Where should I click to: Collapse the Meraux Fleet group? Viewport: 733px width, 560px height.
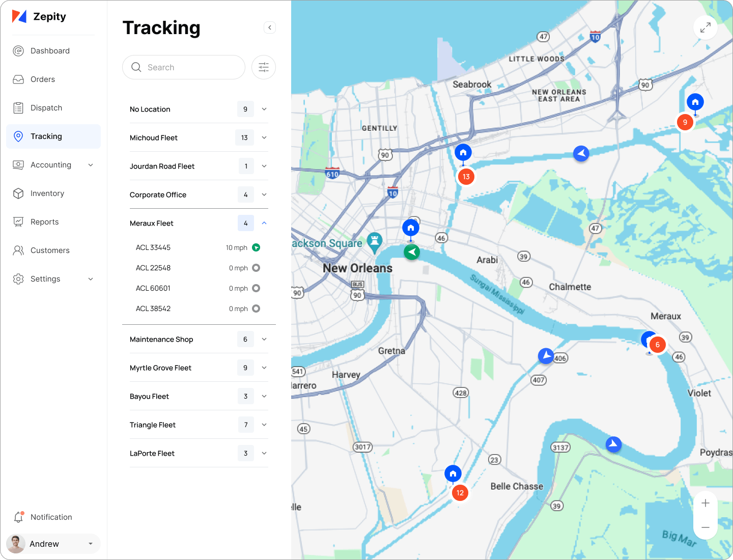[x=264, y=223]
